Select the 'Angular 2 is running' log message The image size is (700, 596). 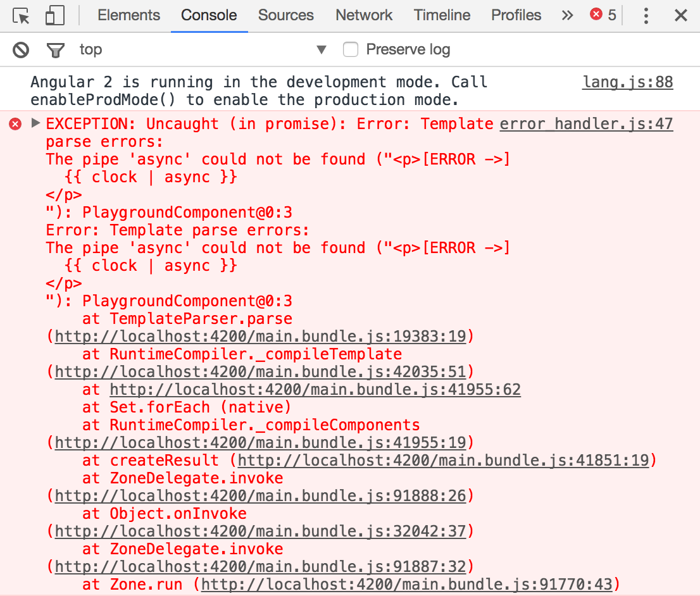tap(259, 90)
